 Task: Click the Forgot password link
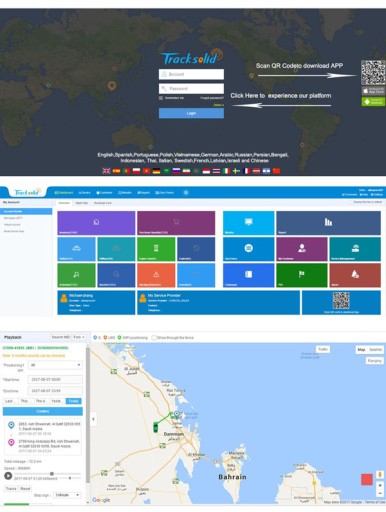pos(212,98)
